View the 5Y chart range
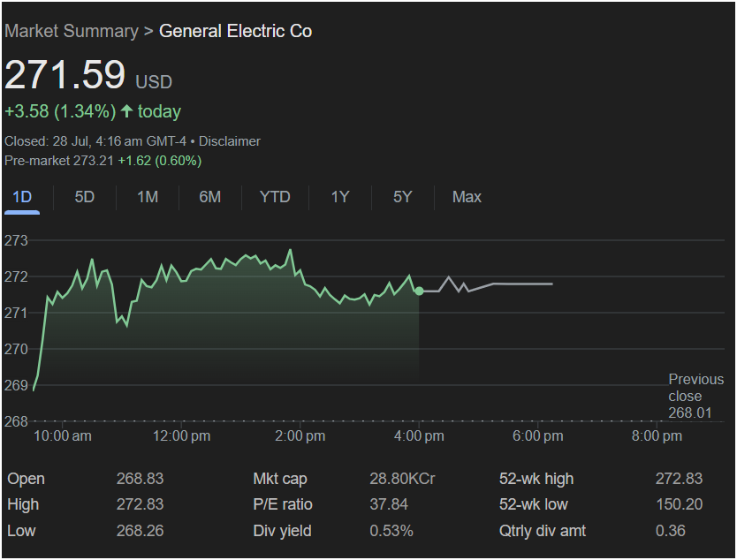 coord(403,197)
